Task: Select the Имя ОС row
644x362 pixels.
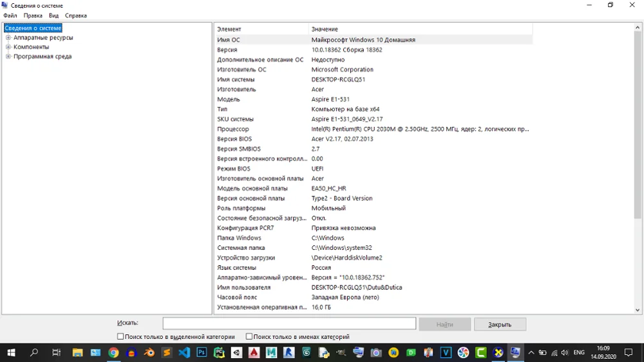Action: click(374, 40)
